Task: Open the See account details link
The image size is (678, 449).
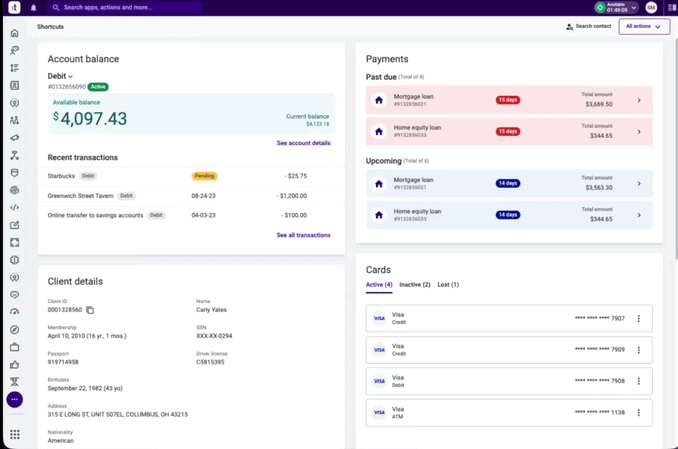Action: click(x=304, y=143)
